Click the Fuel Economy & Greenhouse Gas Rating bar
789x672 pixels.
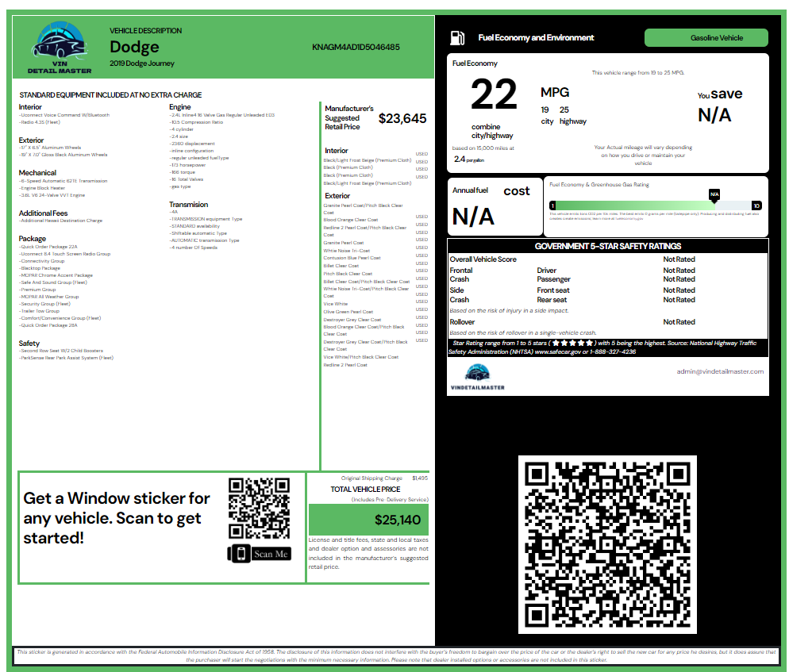[656, 205]
